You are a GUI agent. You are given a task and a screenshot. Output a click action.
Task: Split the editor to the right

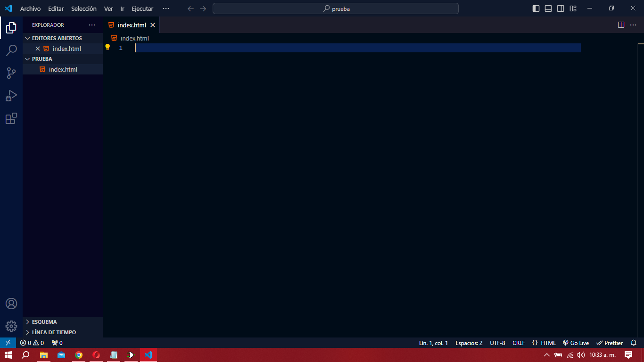click(621, 25)
